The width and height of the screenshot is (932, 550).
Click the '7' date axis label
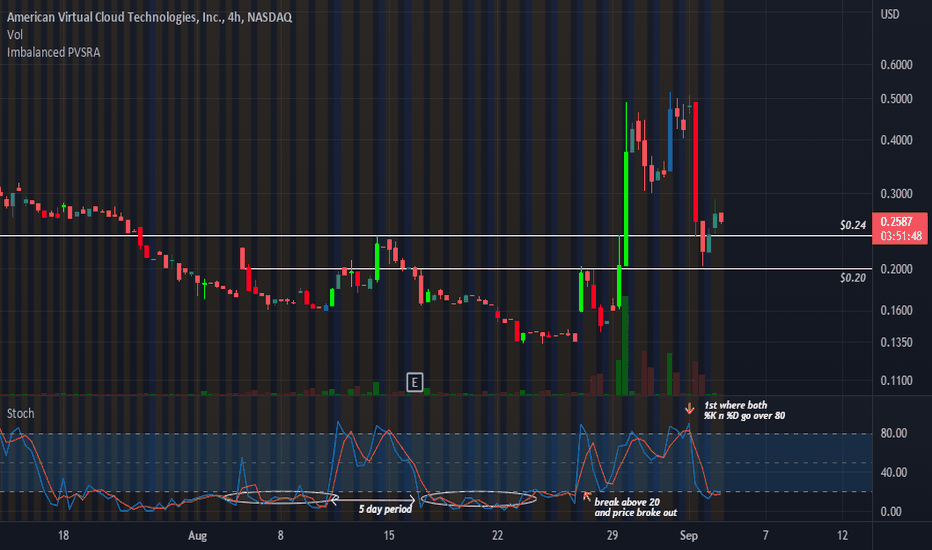coord(766,535)
